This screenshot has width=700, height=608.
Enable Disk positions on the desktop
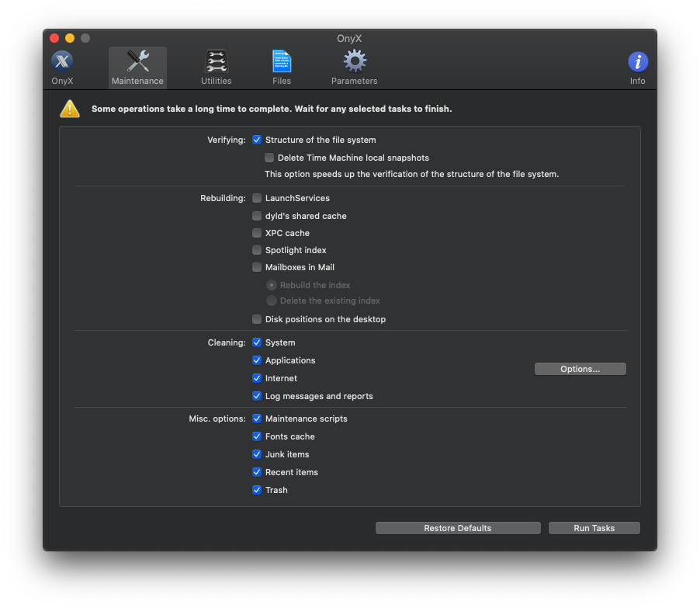(x=257, y=319)
